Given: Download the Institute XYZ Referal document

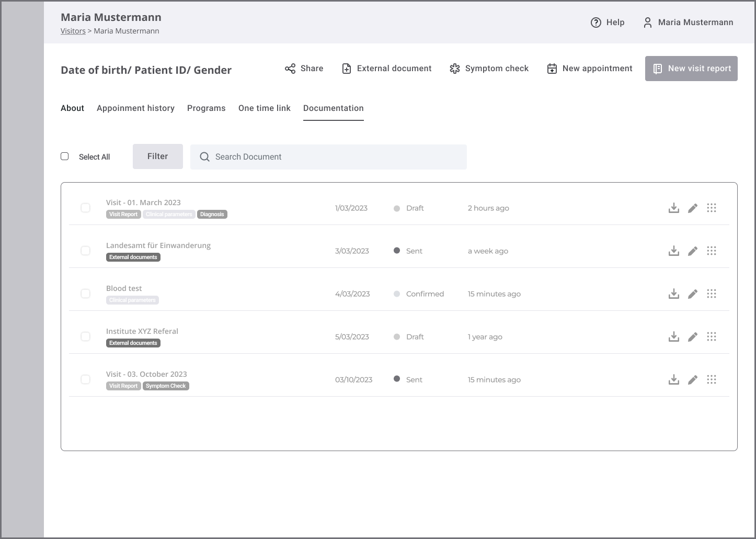Looking at the screenshot, I should [x=674, y=336].
